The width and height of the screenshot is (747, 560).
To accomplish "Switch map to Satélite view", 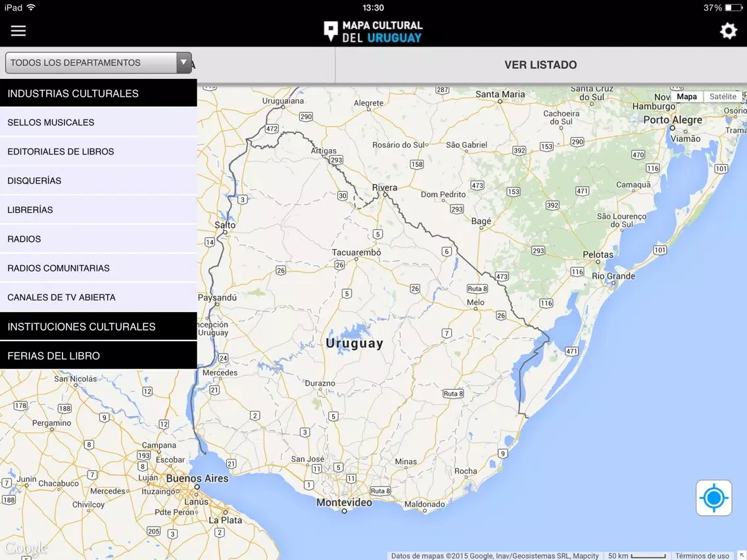I will (722, 97).
